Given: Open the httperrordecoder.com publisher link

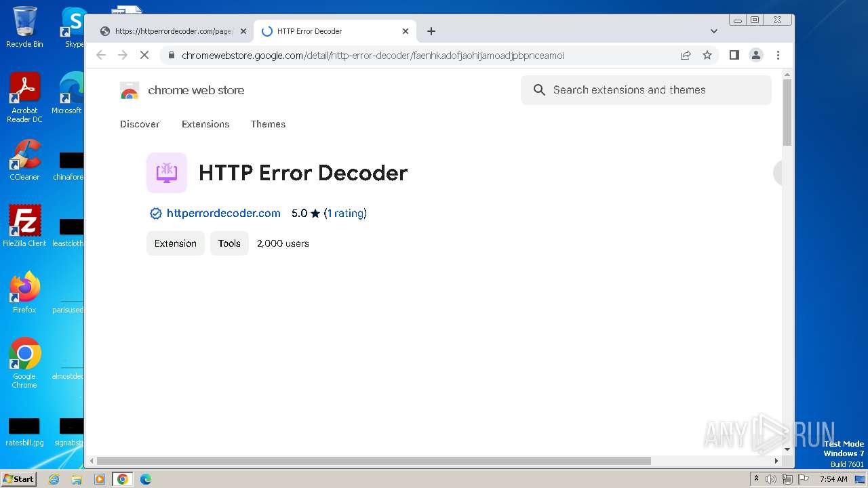Looking at the screenshot, I should pos(223,213).
